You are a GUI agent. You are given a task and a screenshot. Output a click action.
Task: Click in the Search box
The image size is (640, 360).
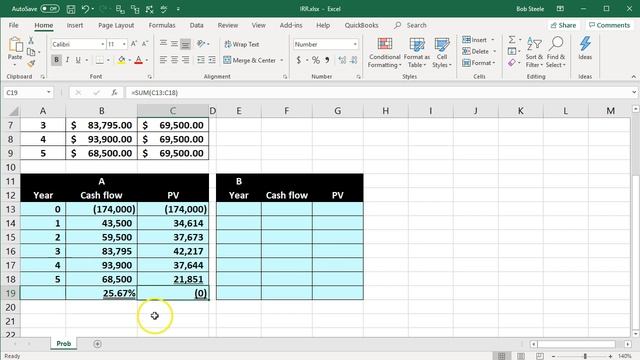click(x=416, y=25)
